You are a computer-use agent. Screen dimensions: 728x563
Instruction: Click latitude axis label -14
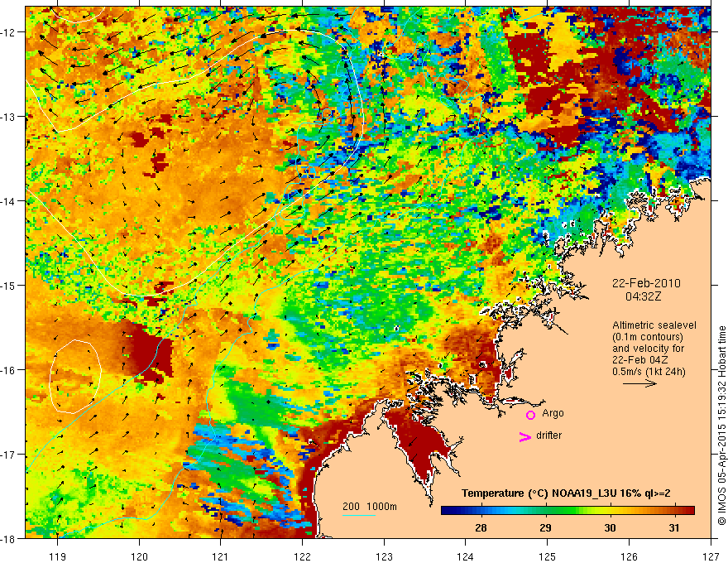(8, 201)
